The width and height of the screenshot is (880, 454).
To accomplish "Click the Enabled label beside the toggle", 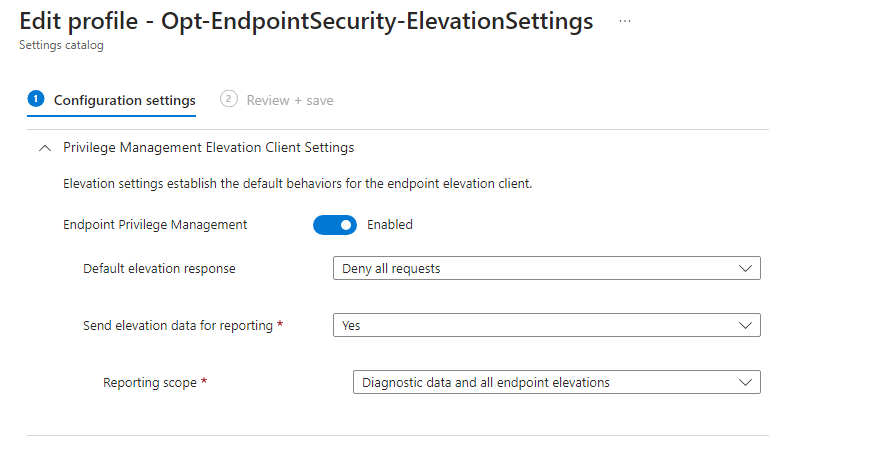I will 390,225.
